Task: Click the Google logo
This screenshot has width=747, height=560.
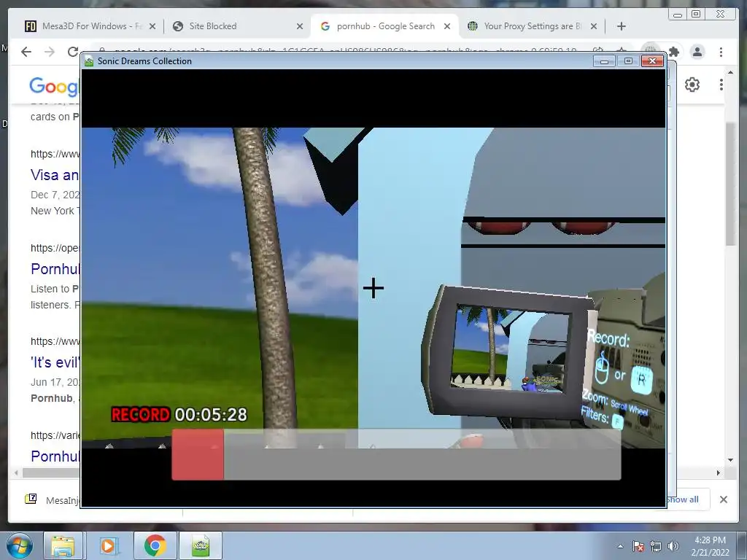Action: (53, 86)
